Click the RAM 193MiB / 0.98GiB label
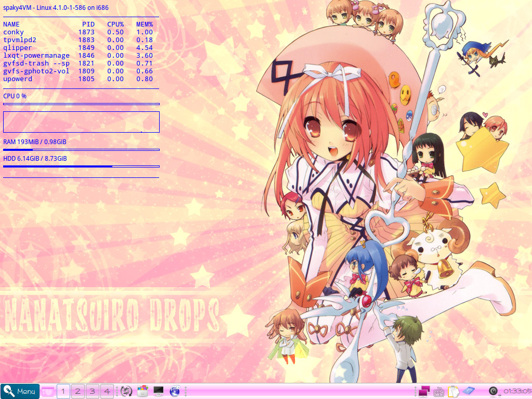 coord(35,142)
